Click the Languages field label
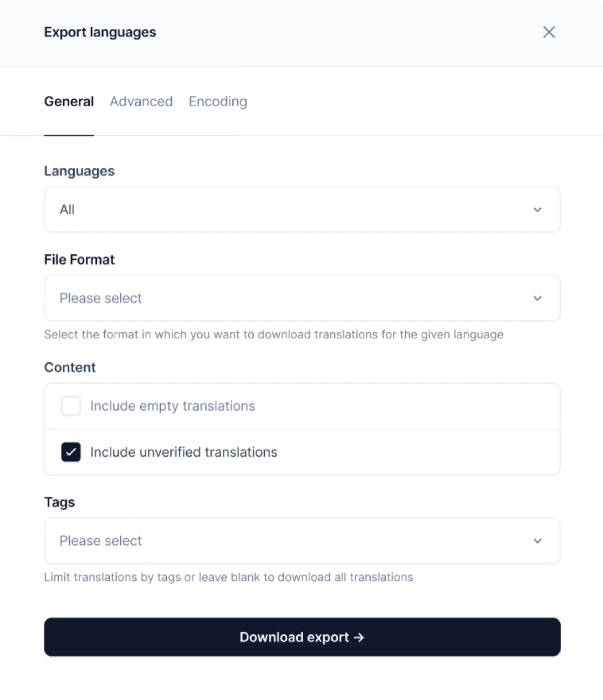The height and width of the screenshot is (700, 603). [x=79, y=171]
